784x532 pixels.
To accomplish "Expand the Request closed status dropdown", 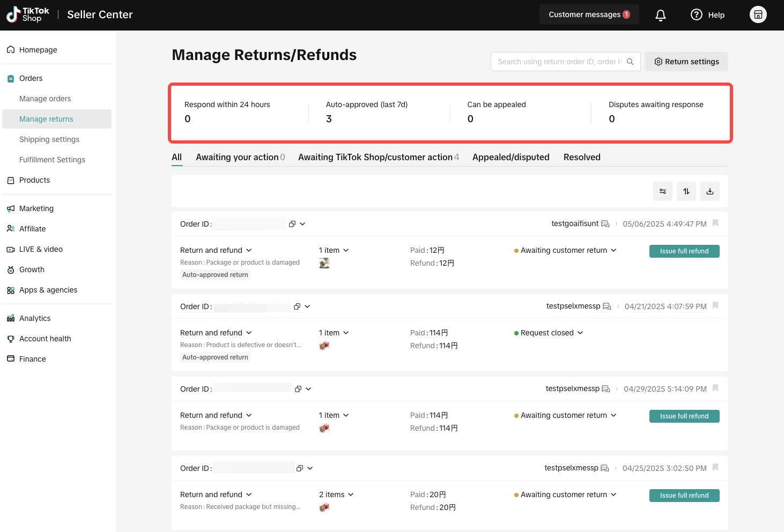I will click(549, 333).
